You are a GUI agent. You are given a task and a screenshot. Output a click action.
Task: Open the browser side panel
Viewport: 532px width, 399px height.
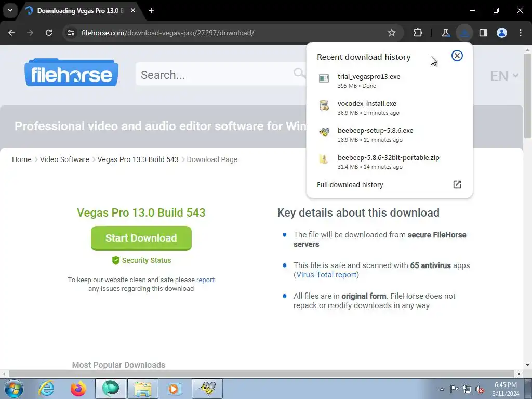(x=483, y=33)
